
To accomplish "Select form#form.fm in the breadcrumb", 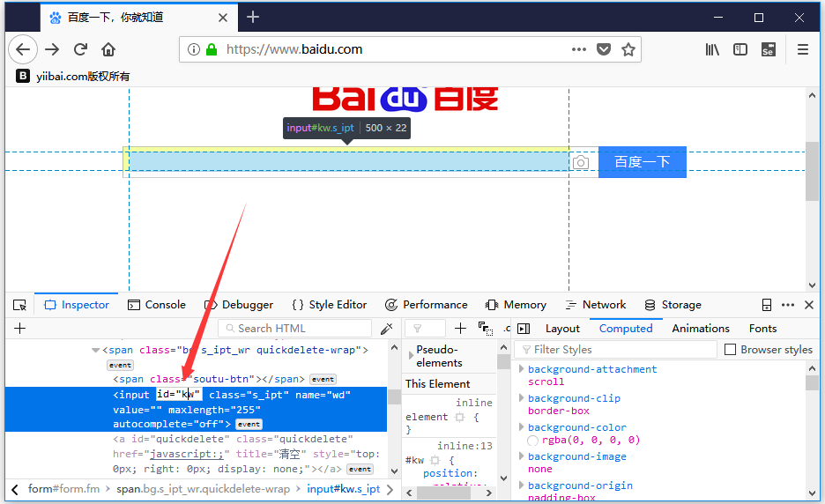I will (x=63, y=489).
